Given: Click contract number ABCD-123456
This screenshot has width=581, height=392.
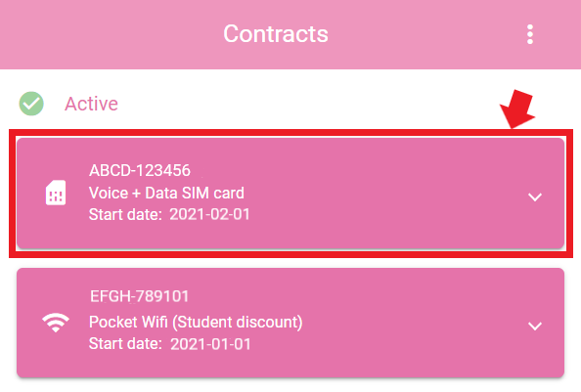Looking at the screenshot, I should pyautogui.click(x=140, y=171).
